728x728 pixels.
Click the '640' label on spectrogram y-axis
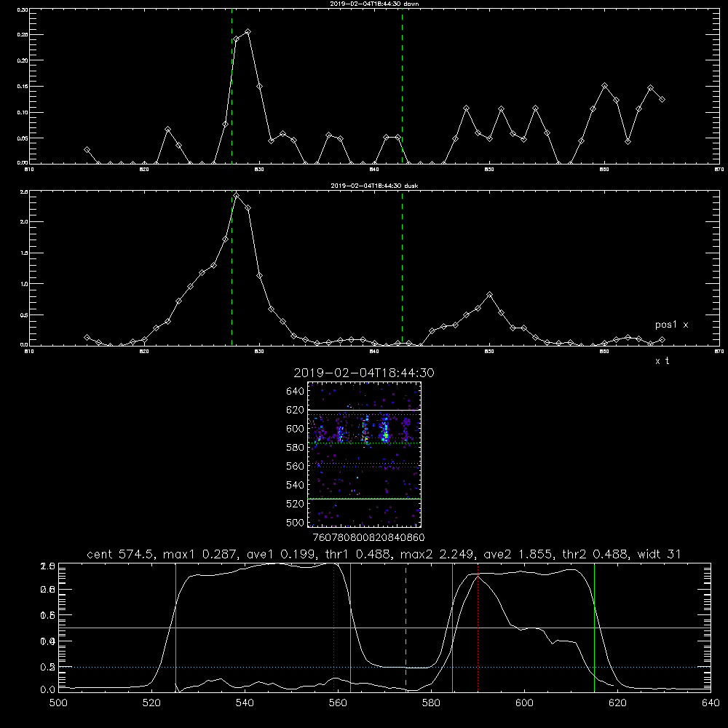tap(296, 392)
